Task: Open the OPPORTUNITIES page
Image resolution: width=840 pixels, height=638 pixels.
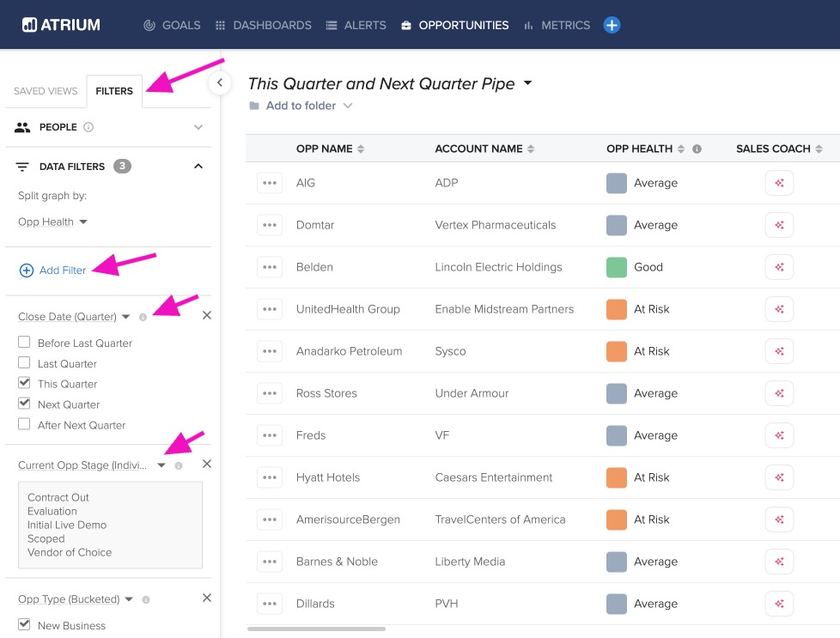Action: tap(455, 25)
